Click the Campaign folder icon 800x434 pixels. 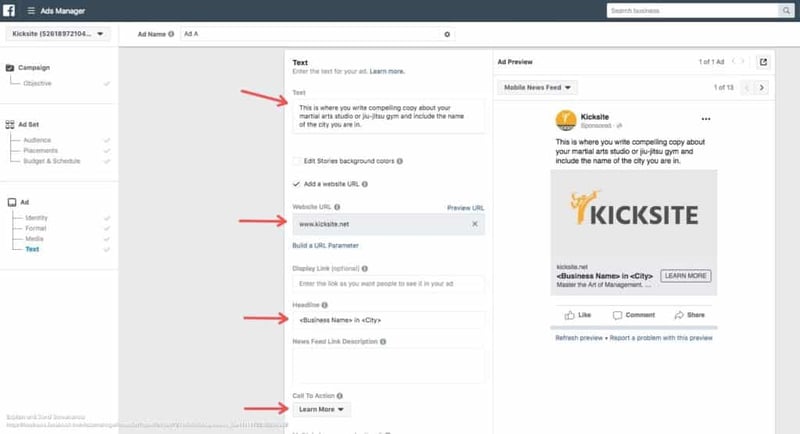pos(10,68)
